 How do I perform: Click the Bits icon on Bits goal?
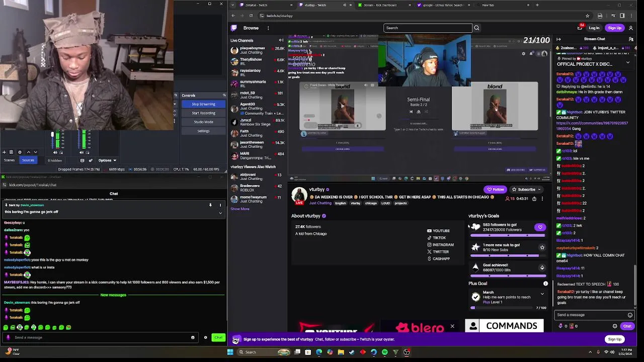(542, 267)
